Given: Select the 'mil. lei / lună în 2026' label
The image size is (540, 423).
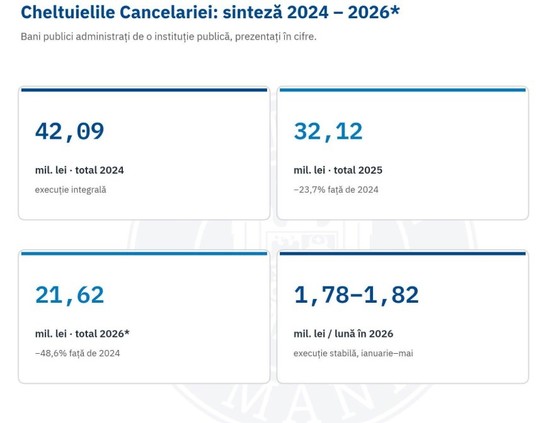Looking at the screenshot, I should [343, 334].
